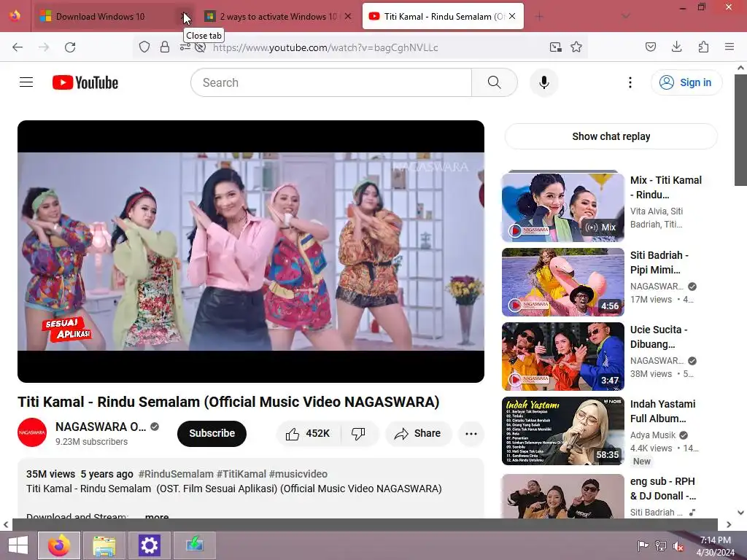Image resolution: width=747 pixels, height=560 pixels.
Task: Close the Download Windows 10 tab
Action: pos(185,17)
